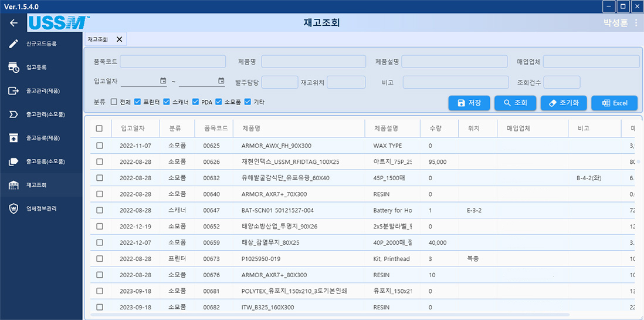Image resolution: width=644 pixels, height=320 pixels.
Task: Open 입고등록 in the sidebar
Action: 41,67
